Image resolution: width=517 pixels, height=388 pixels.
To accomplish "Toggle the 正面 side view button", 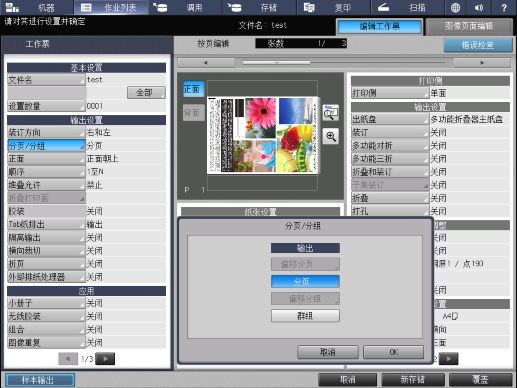I will [194, 89].
